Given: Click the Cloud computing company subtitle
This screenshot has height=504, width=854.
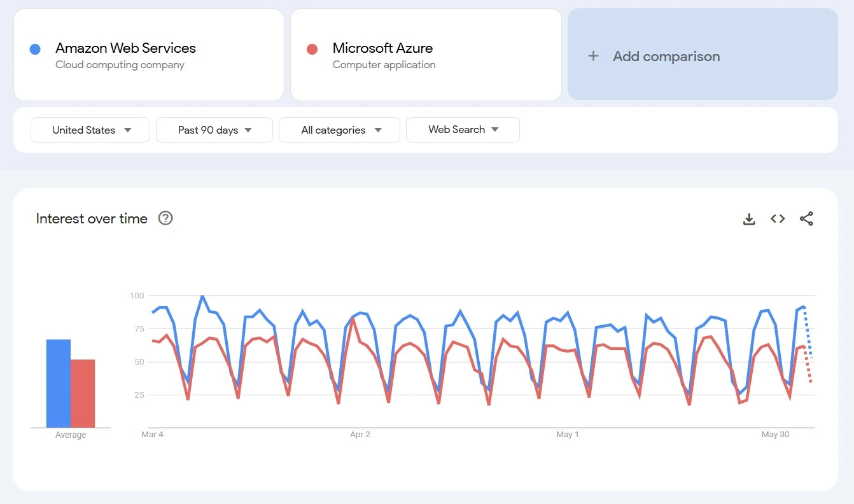Looking at the screenshot, I should coord(120,65).
